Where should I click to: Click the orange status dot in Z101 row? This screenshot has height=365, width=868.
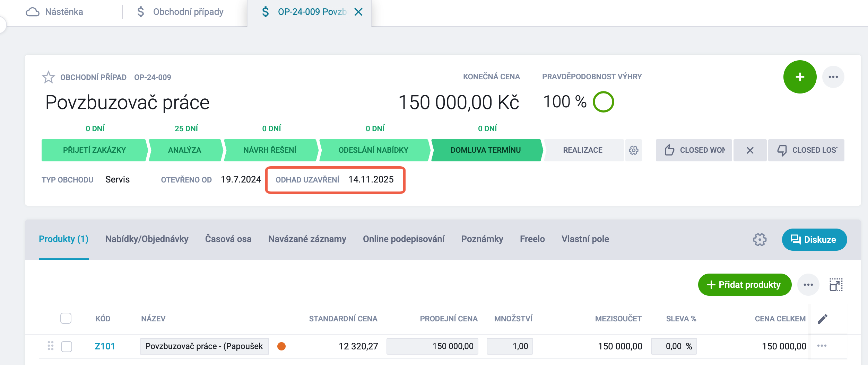(x=281, y=346)
